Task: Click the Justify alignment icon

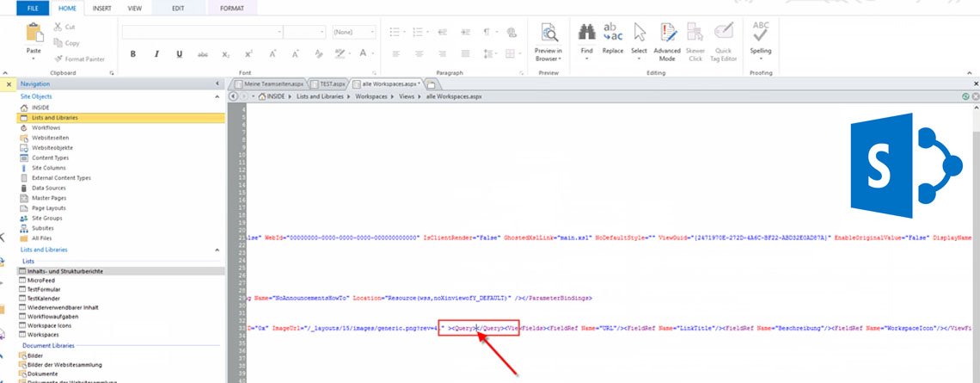Action: 466,54
